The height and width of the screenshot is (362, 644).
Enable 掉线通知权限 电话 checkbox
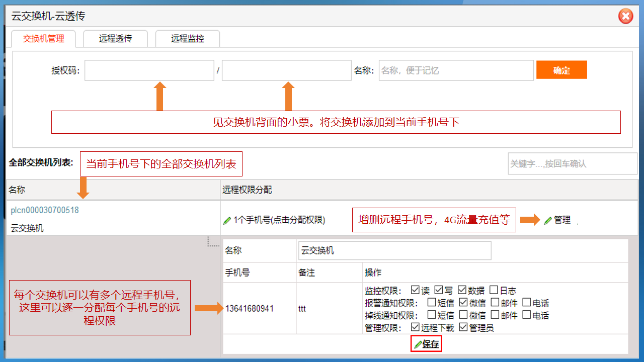(x=526, y=315)
